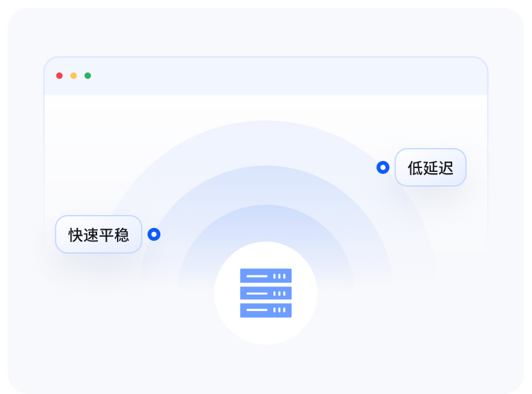Click the red traffic-light dot
This screenshot has height=394, width=532.
click(x=60, y=75)
